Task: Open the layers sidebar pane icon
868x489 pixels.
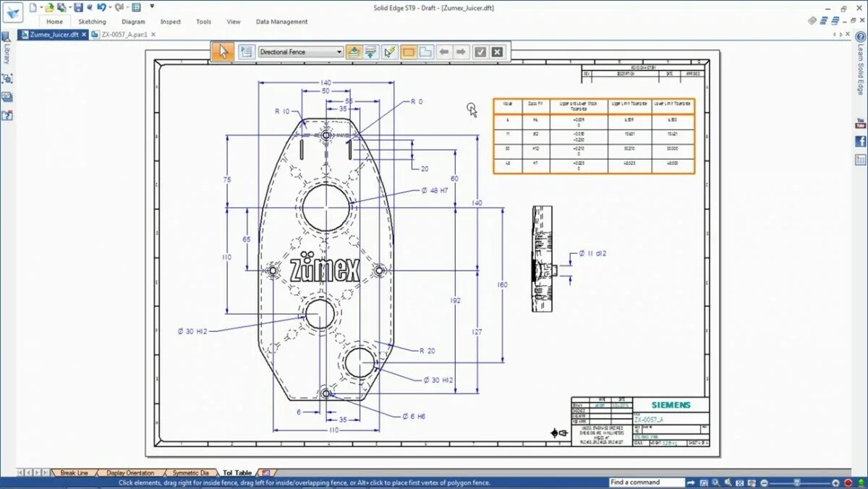Action: [7, 97]
